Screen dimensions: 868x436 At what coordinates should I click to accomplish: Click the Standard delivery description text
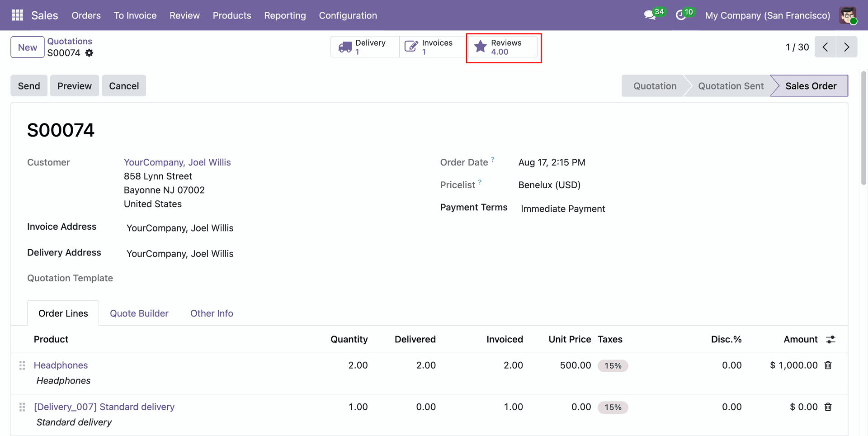[74, 422]
